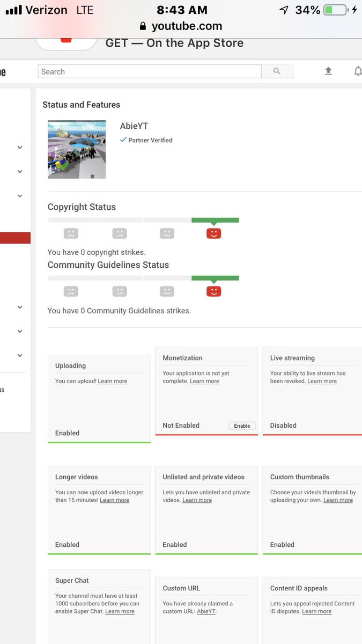This screenshot has height=644, width=362.
Task: Click the Custom thumbnails card title
Action: tap(300, 477)
